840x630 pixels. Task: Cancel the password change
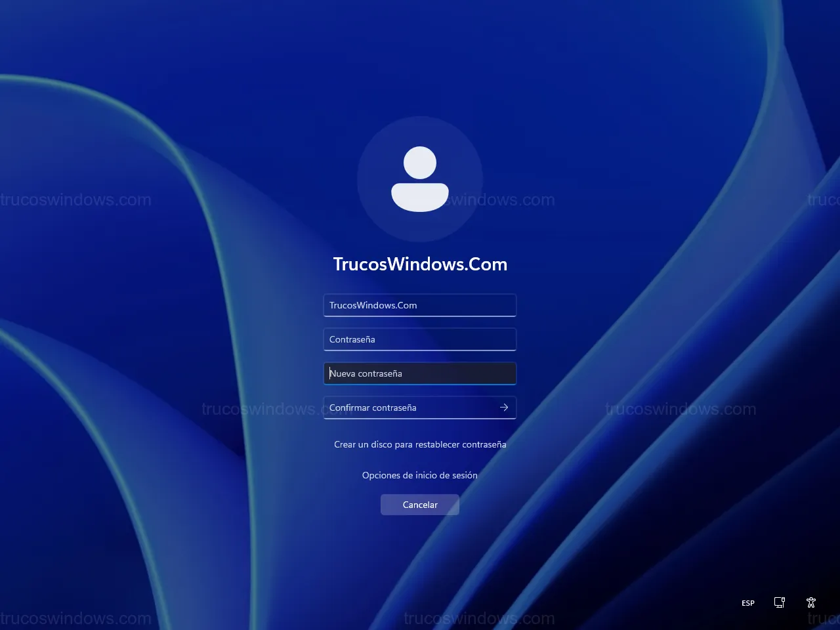pos(420,505)
